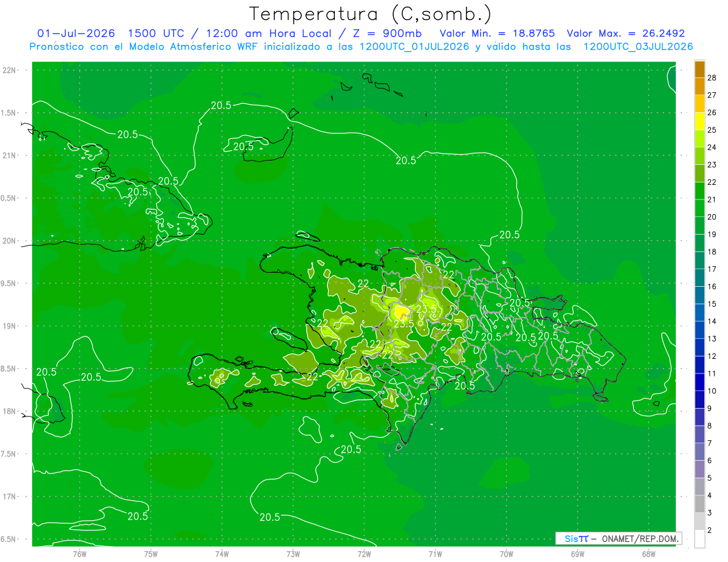Click the "74W" longitude axis label
Screen dimensions: 728x562
tap(222, 554)
